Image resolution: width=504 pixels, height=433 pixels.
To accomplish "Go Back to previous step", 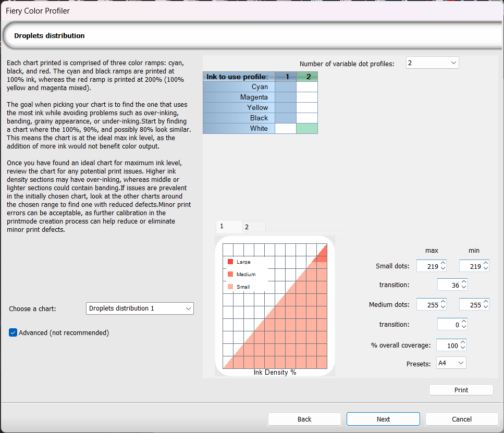I will pyautogui.click(x=304, y=419).
